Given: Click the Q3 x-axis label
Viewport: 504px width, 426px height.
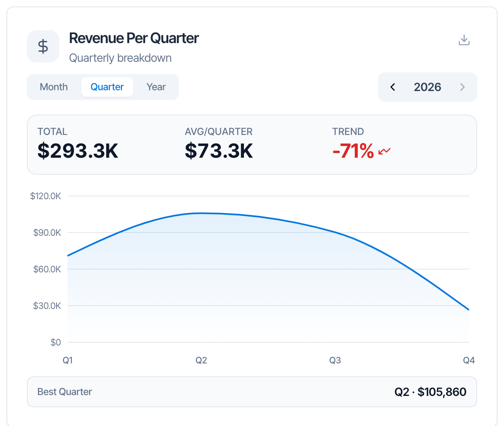Looking at the screenshot, I should click(335, 360).
